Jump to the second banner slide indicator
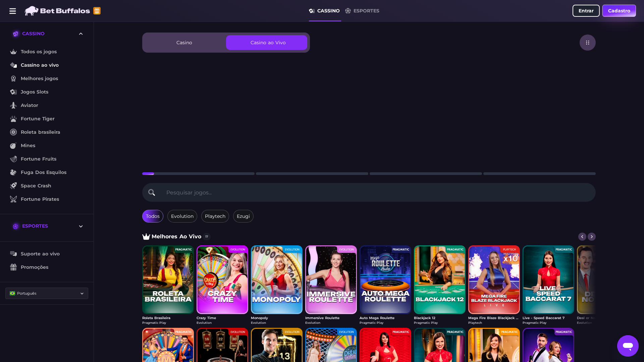This screenshot has height=362, width=644. click(312, 174)
